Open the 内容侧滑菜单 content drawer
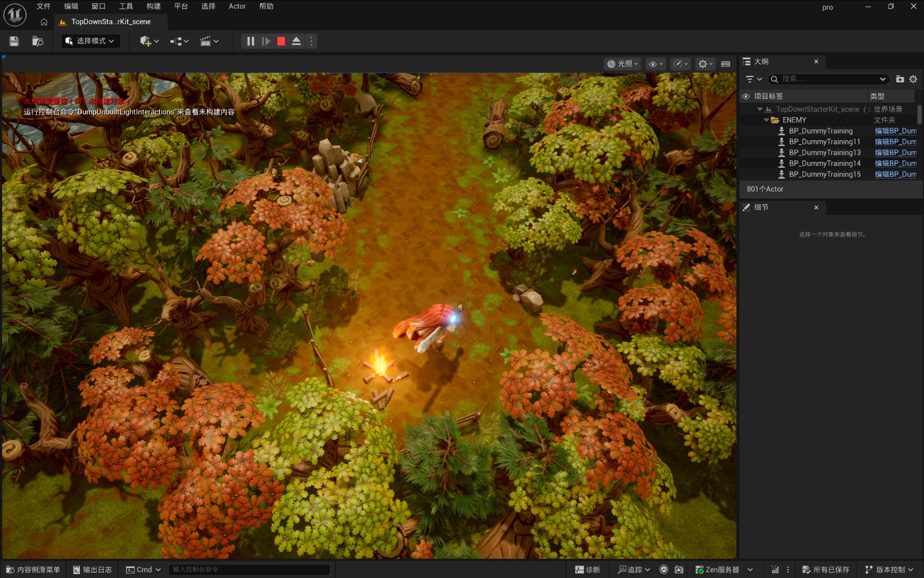The width and height of the screenshot is (924, 578). point(33,570)
